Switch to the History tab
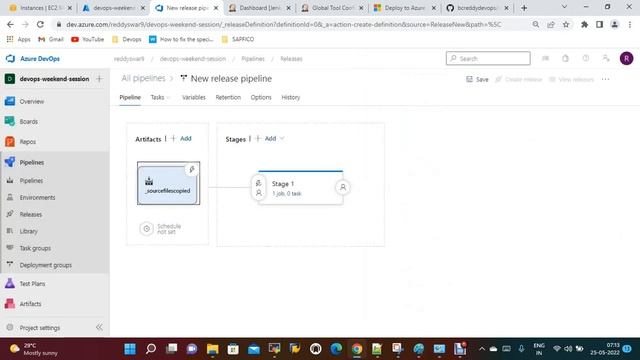Screen dimensions: 640x360 click(x=291, y=98)
